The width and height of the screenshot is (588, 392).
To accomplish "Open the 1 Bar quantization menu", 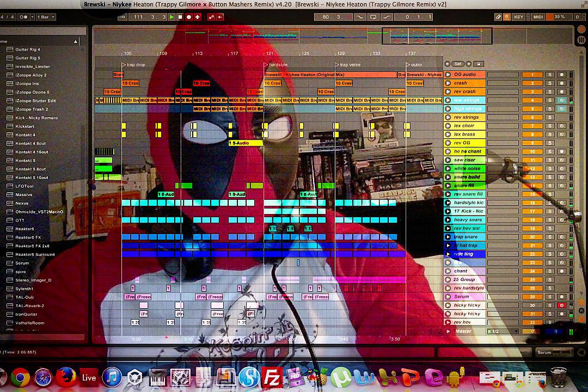I will (x=46, y=17).
